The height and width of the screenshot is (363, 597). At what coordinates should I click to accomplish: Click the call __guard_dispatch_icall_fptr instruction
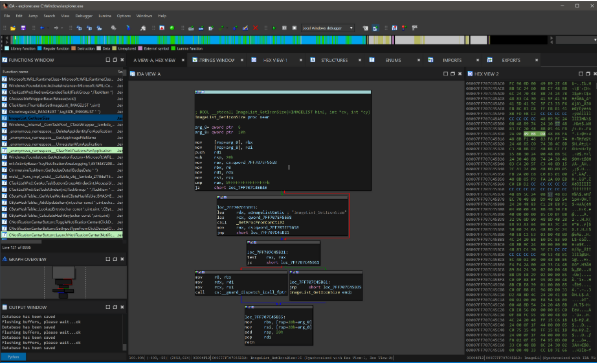241,292
